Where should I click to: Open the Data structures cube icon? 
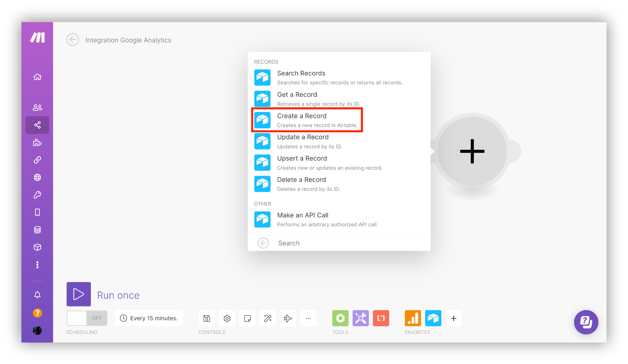(x=37, y=247)
